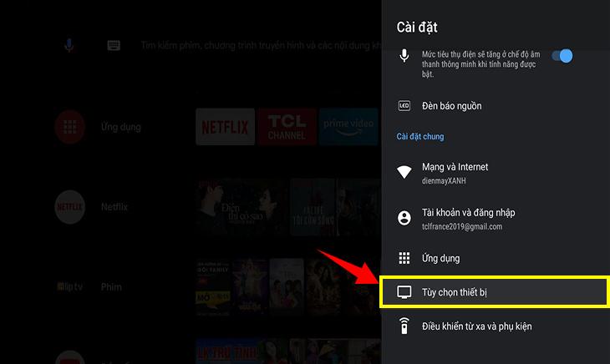This screenshot has width=610, height=364.
Task: Click the monitor icon for Tùy chọn thiết bị
Action: [x=404, y=291]
